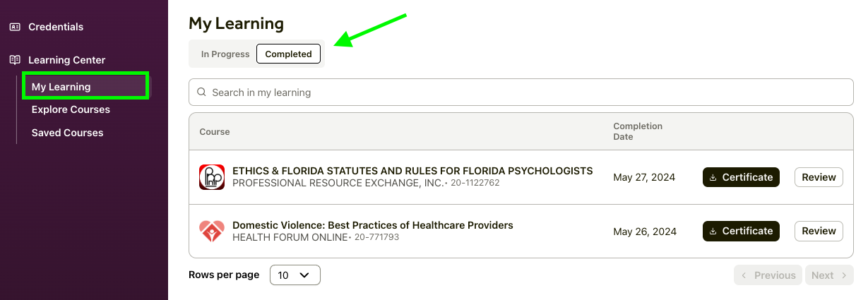Download the Ethics & Florida Statutes certificate
Viewport: 868px width, 300px height.
(741, 177)
